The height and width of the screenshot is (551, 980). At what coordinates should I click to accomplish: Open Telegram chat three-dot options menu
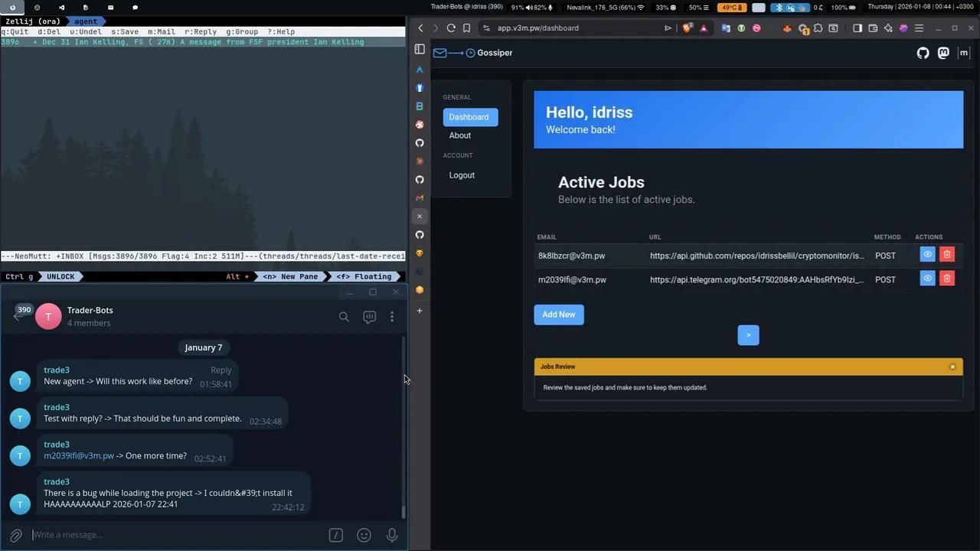click(x=392, y=316)
